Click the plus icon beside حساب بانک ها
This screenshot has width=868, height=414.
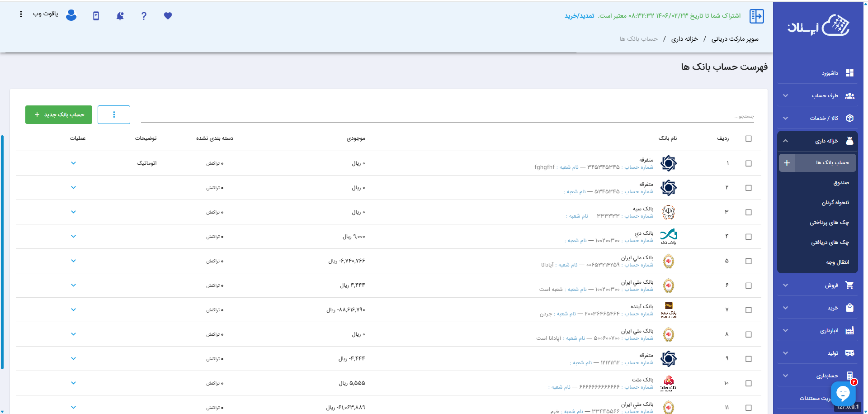coord(787,163)
